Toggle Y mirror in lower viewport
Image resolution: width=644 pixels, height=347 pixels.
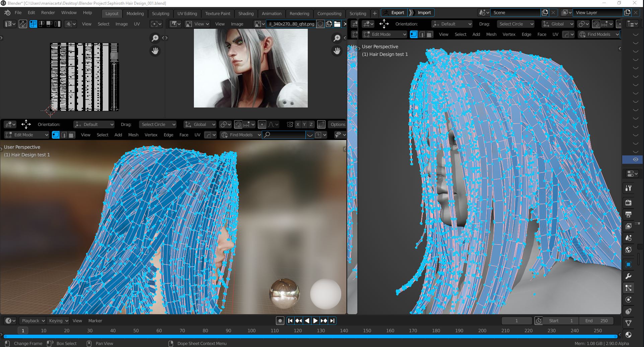(304, 124)
